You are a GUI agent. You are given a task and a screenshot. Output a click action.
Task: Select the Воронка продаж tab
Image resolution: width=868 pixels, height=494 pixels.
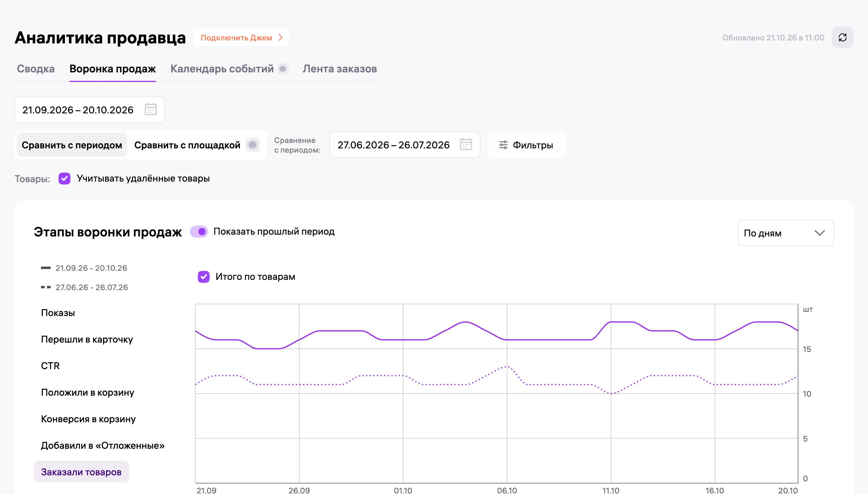coord(113,69)
